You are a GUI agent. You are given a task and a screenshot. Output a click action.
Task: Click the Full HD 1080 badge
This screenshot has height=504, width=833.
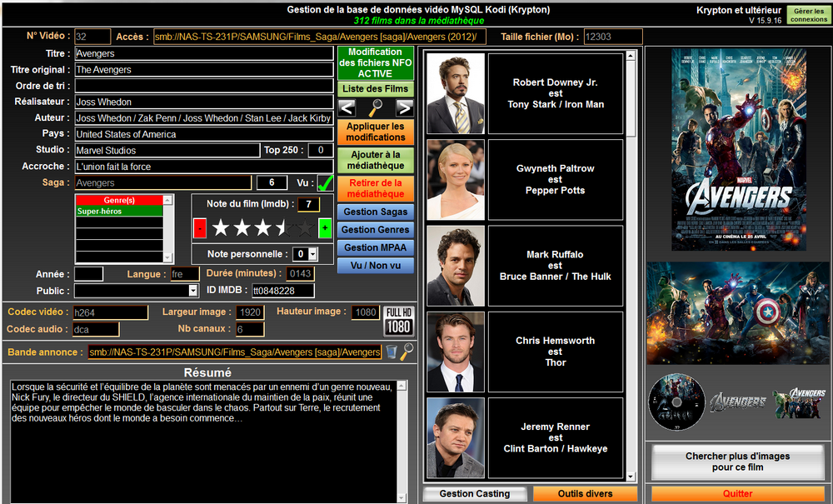(x=399, y=321)
